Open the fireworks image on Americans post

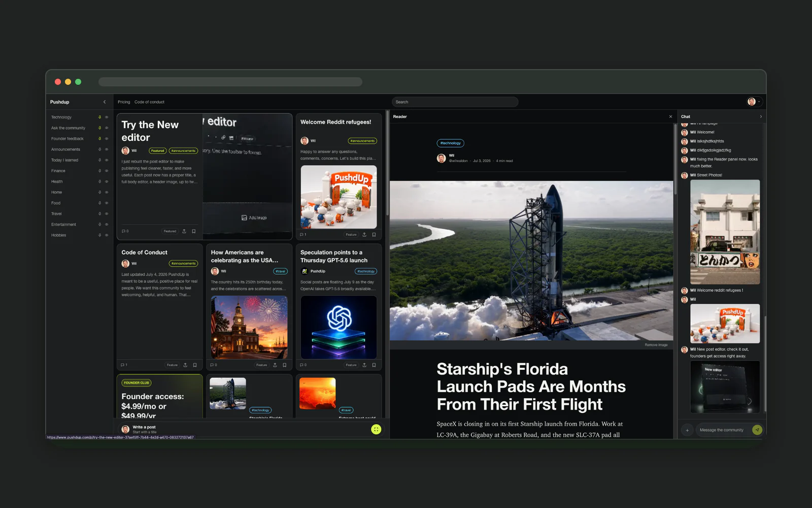tap(249, 328)
